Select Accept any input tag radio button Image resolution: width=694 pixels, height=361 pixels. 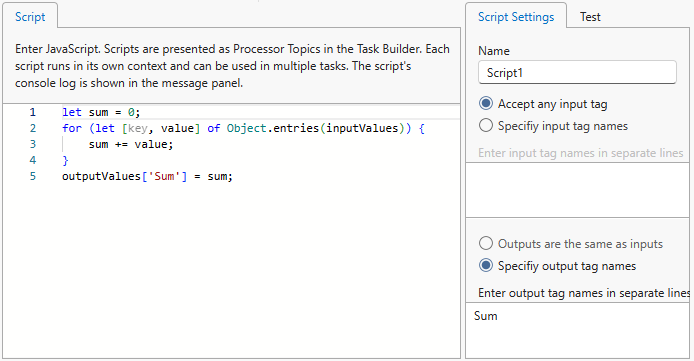(x=486, y=104)
